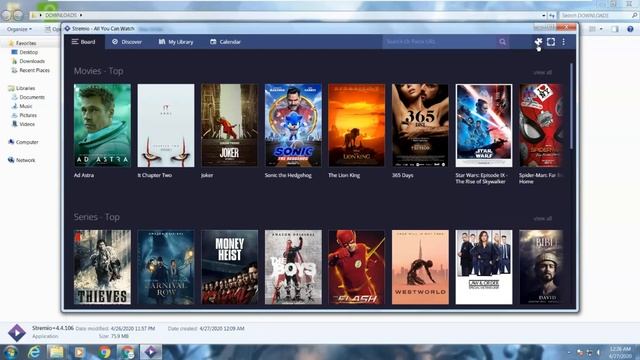The height and width of the screenshot is (360, 640).
Task: Switch to Stremio taskbar icon
Action: pyautogui.click(x=151, y=352)
